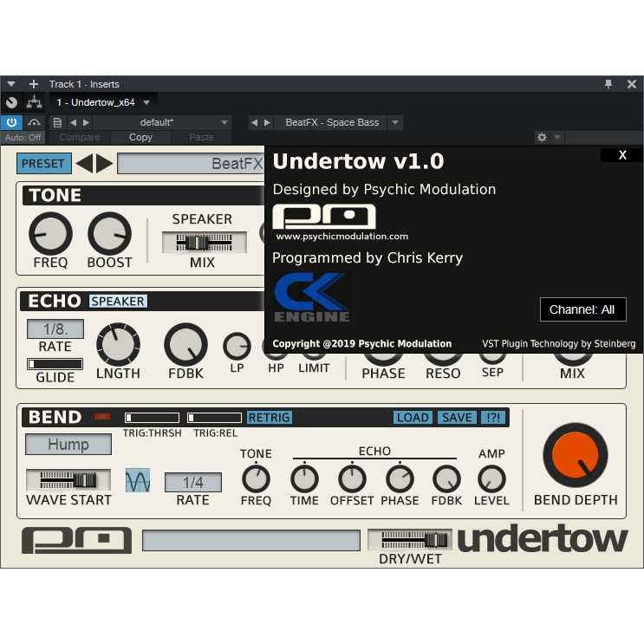Expand the 1 - Undertow_x64 dropdown
Screen dimensions: 644x644
tap(146, 102)
